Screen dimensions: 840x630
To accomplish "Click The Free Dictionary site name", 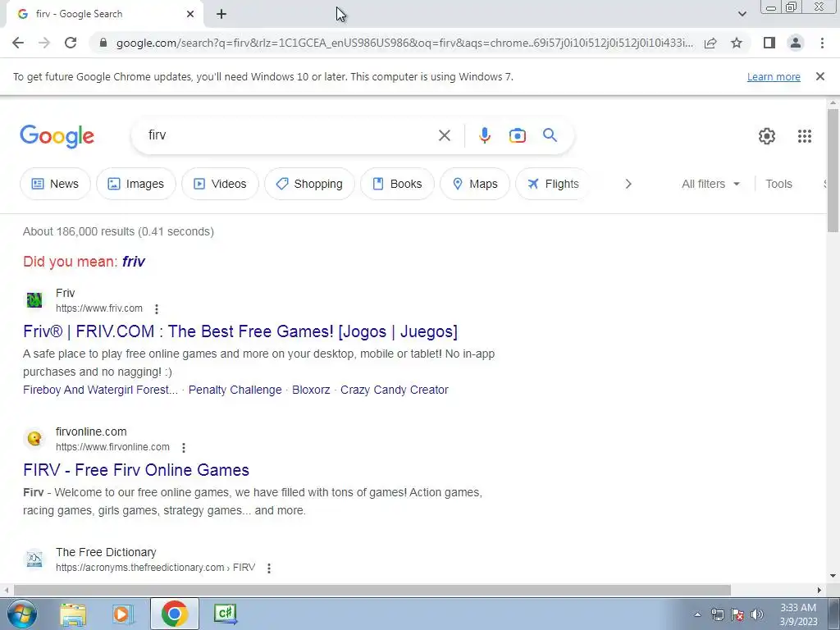I will click(106, 552).
